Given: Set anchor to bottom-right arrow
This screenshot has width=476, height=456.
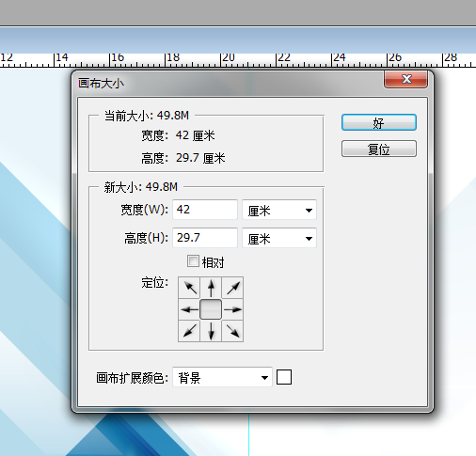Looking at the screenshot, I should click(232, 331).
